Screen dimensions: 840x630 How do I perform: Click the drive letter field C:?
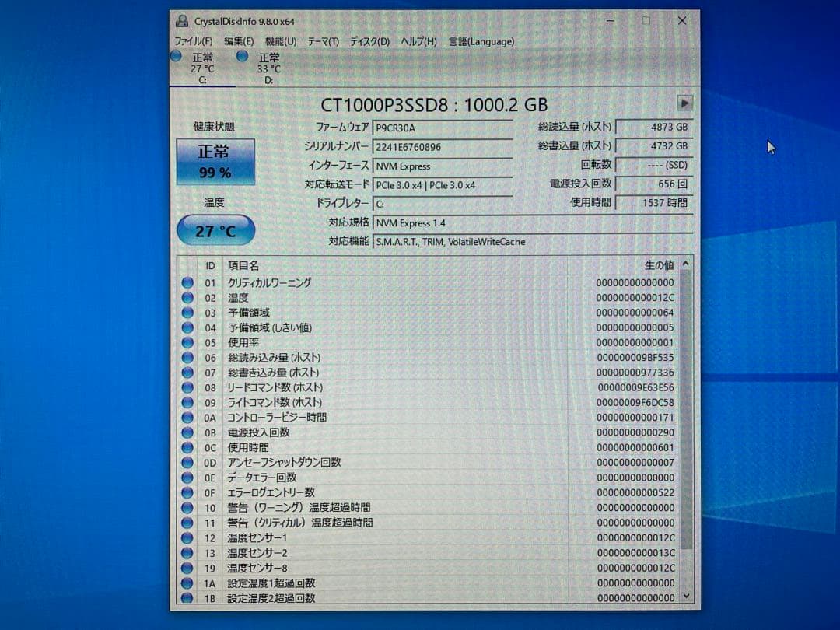[442, 204]
